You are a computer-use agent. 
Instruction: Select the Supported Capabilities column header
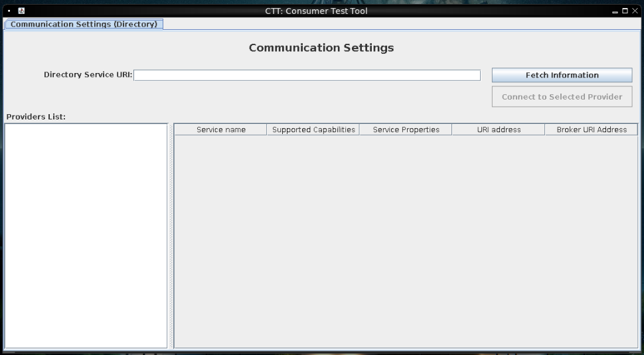coord(313,129)
